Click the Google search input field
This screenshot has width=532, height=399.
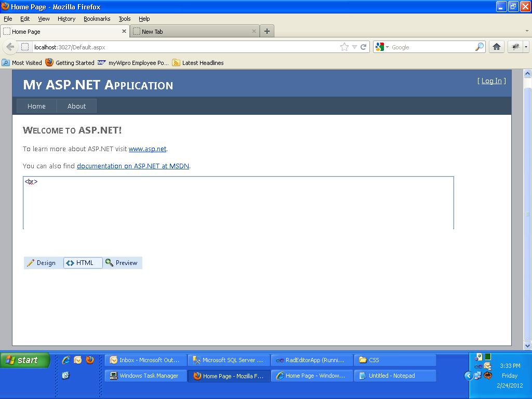pos(432,47)
